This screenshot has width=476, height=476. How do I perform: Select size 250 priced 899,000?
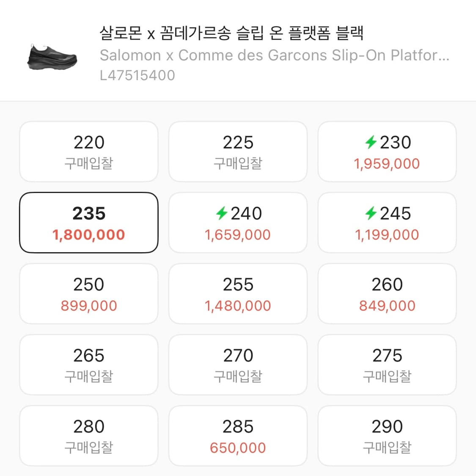point(88,293)
